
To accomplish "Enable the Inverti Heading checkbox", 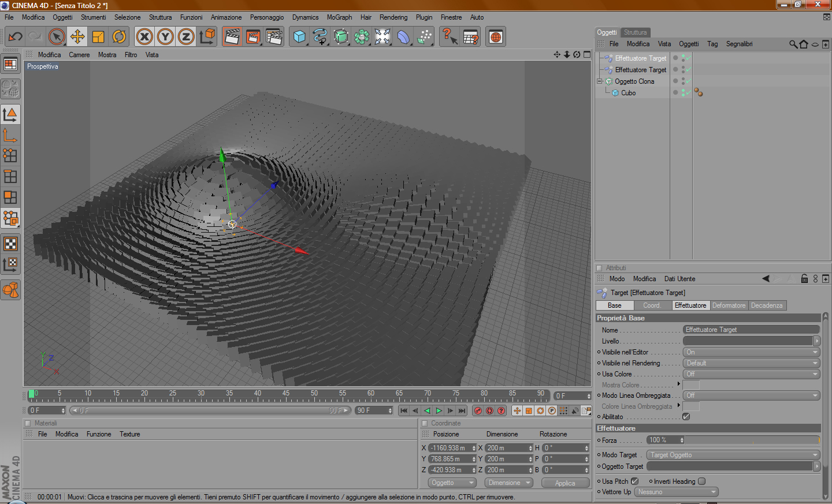I will (701, 481).
